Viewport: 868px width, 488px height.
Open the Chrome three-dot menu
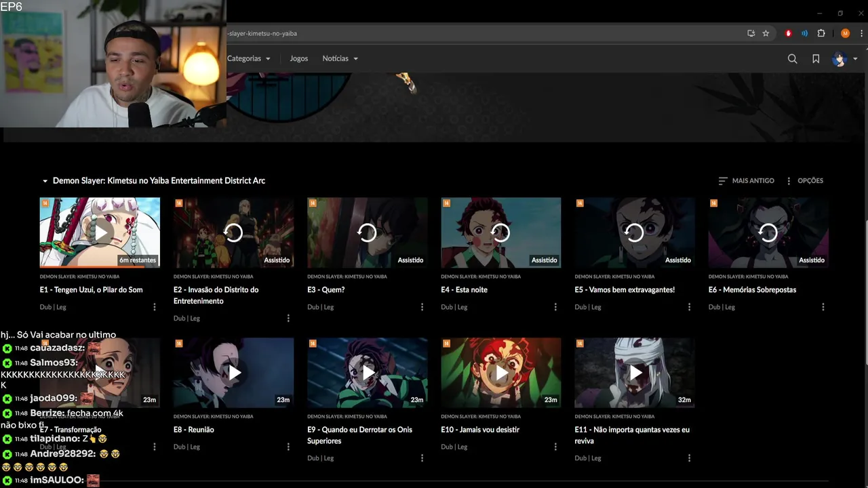(x=861, y=33)
